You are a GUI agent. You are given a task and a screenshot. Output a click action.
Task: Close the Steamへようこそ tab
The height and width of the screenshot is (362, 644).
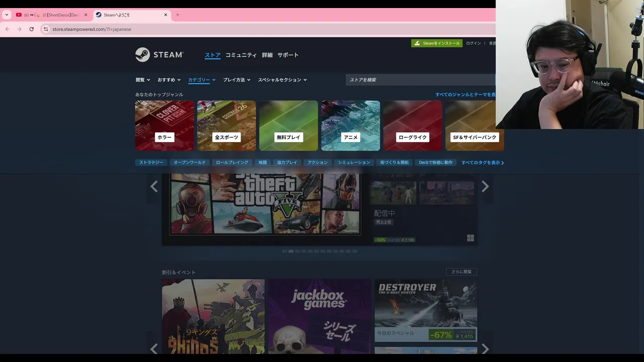(166, 15)
